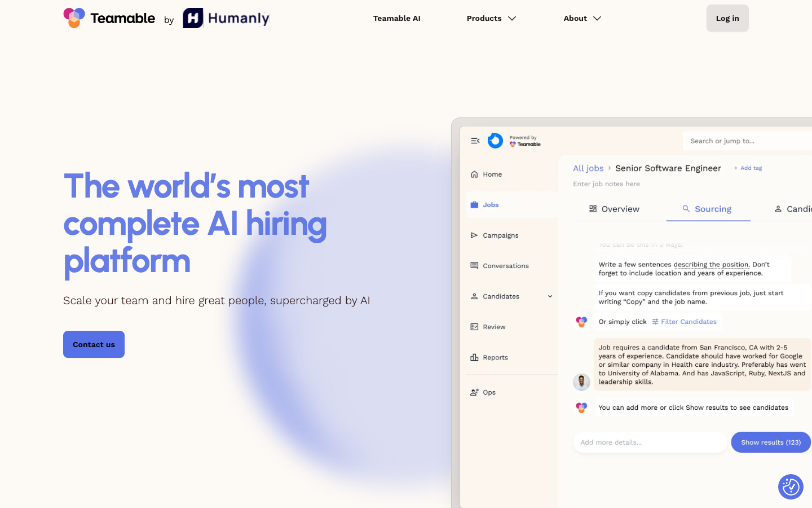Screen dimensions: 812x508
Task: Click the Search or jump to field
Action: (747, 141)
